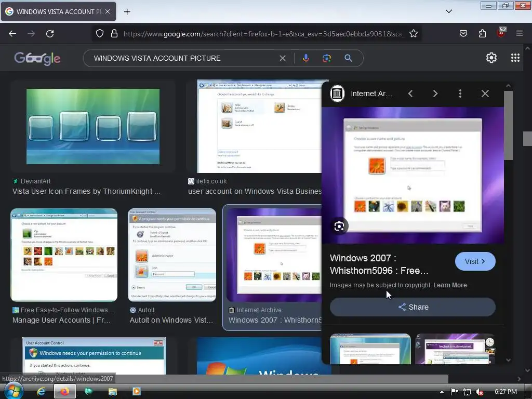Open the 6:27 PM clock
The height and width of the screenshot is (399, 532).
point(506,392)
